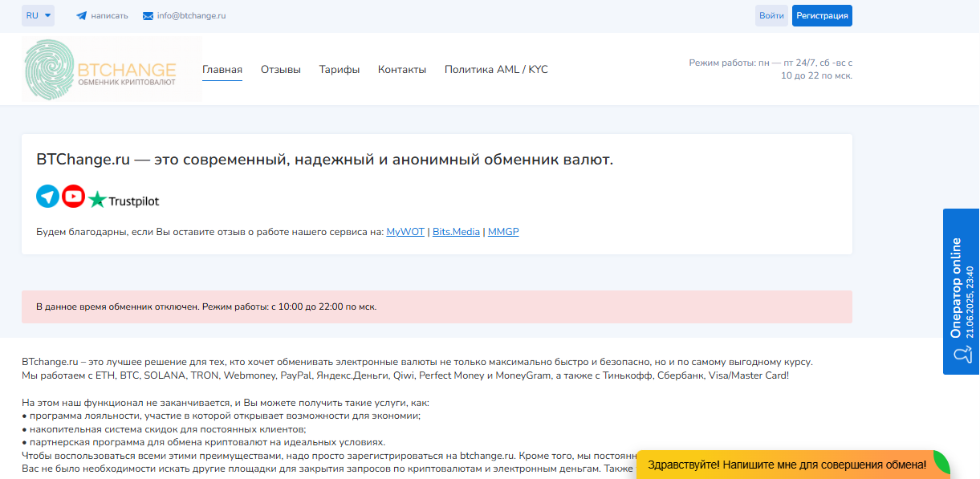Click the BTCHANGE fingerprint logo

click(x=112, y=70)
